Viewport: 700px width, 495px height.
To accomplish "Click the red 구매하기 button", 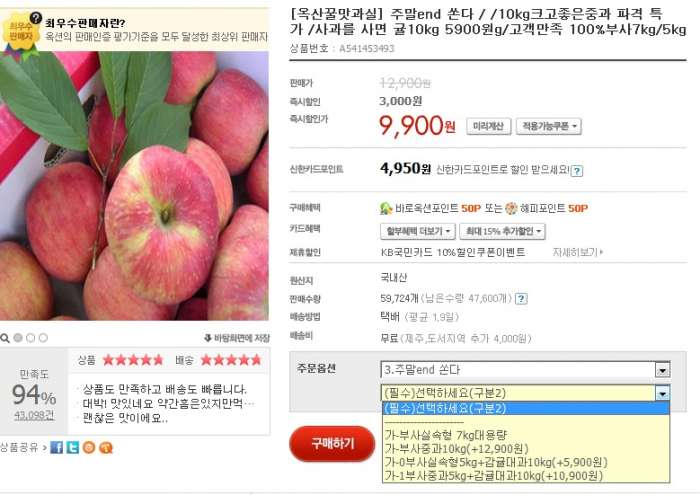I will [332, 444].
